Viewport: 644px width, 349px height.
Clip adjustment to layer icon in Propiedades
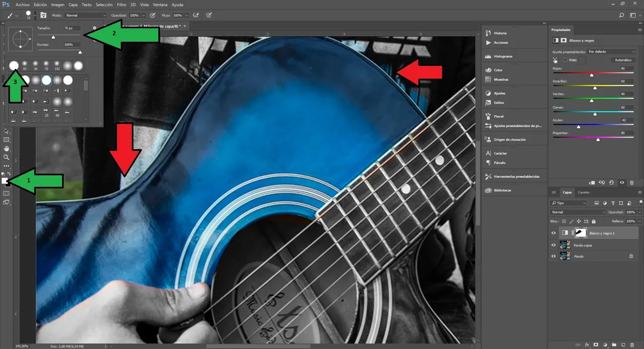click(x=592, y=183)
